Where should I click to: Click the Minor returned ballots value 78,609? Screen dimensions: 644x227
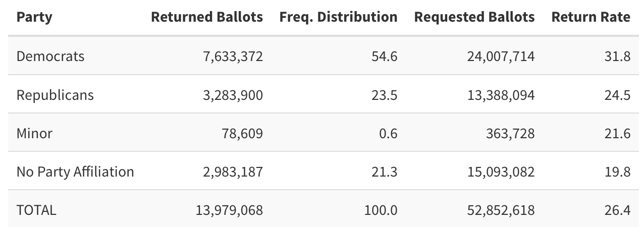(243, 133)
